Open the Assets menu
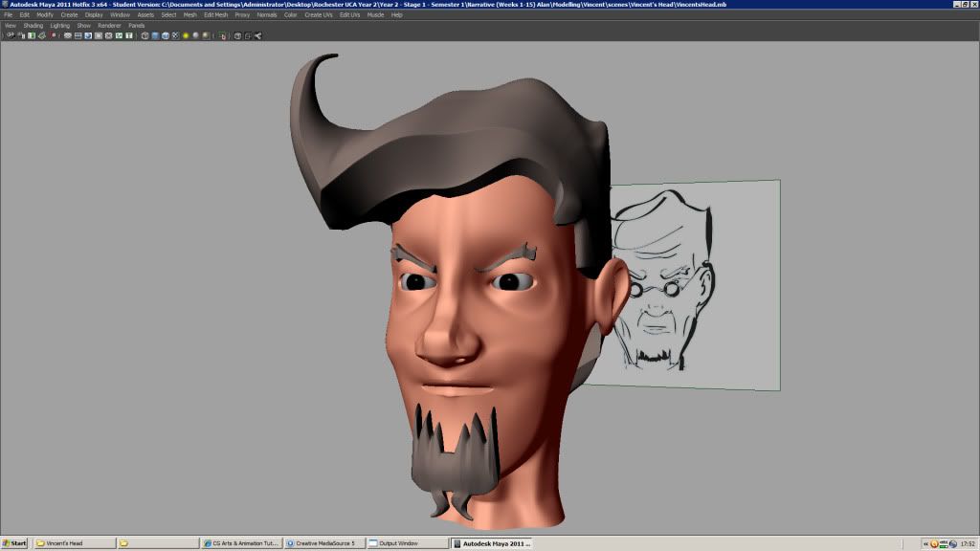 [145, 15]
